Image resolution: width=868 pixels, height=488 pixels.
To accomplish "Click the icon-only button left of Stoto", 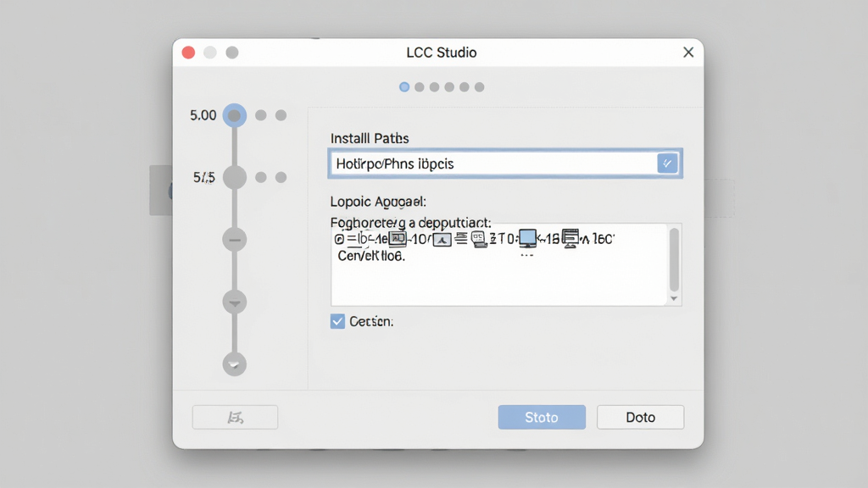I will pyautogui.click(x=236, y=417).
